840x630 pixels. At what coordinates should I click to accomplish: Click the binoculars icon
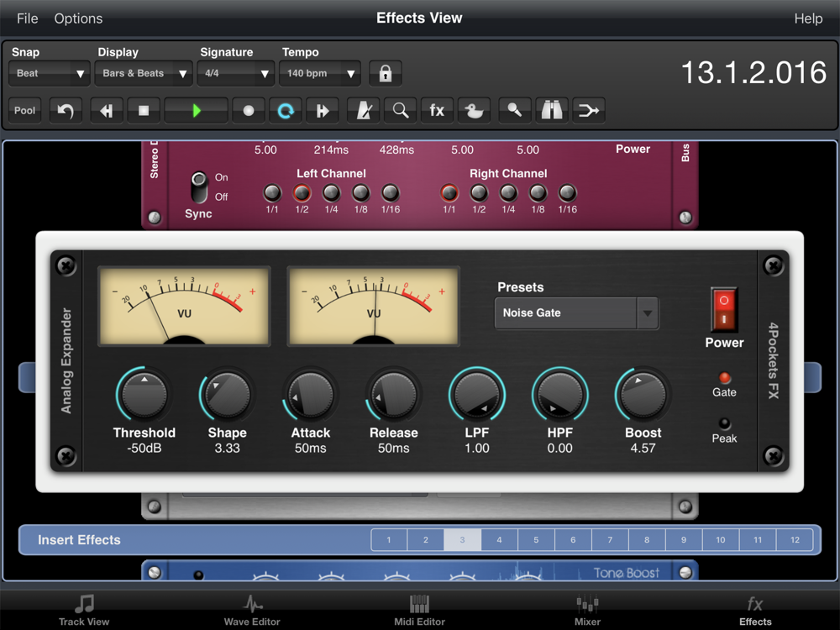(551, 111)
